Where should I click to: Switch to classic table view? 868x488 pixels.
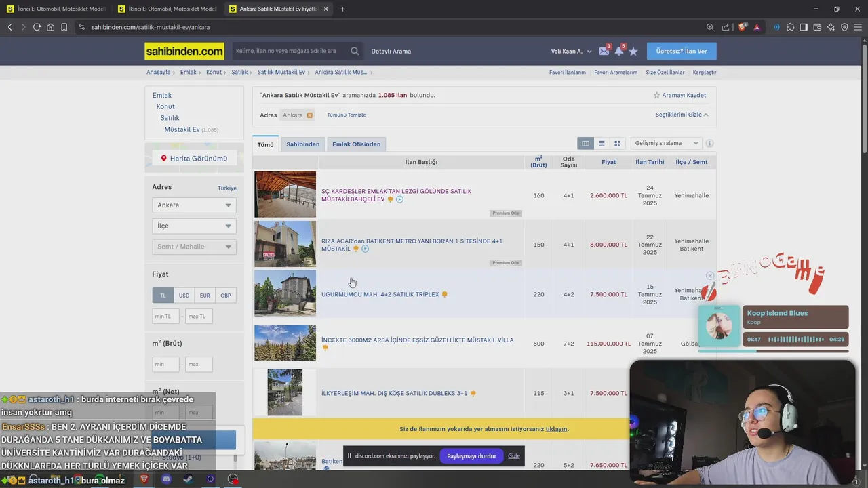(585, 144)
